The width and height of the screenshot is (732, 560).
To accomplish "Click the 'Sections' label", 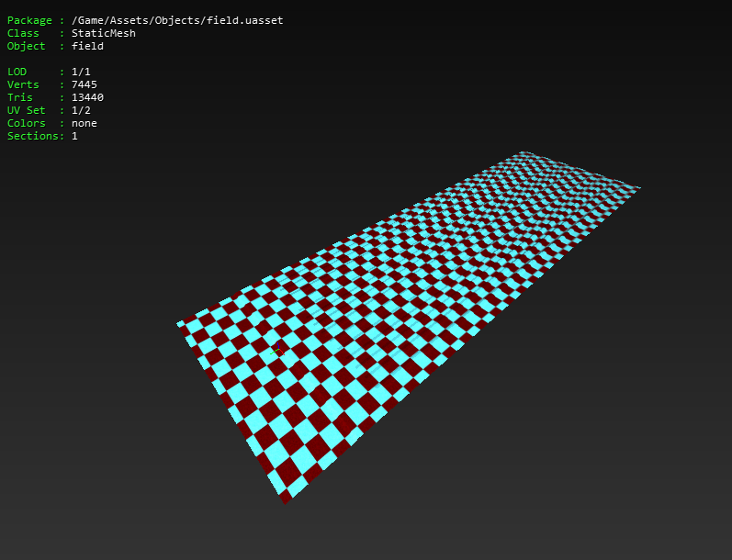I will pos(33,136).
